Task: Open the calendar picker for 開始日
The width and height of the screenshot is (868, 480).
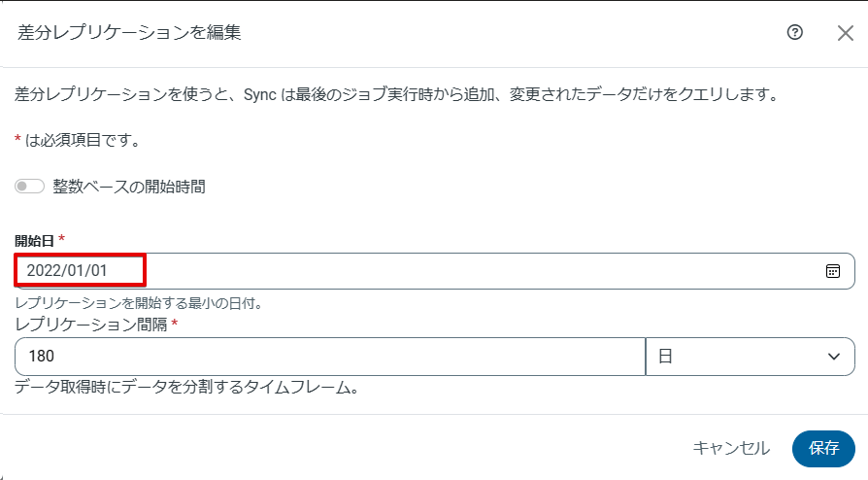Action: pyautogui.click(x=832, y=271)
